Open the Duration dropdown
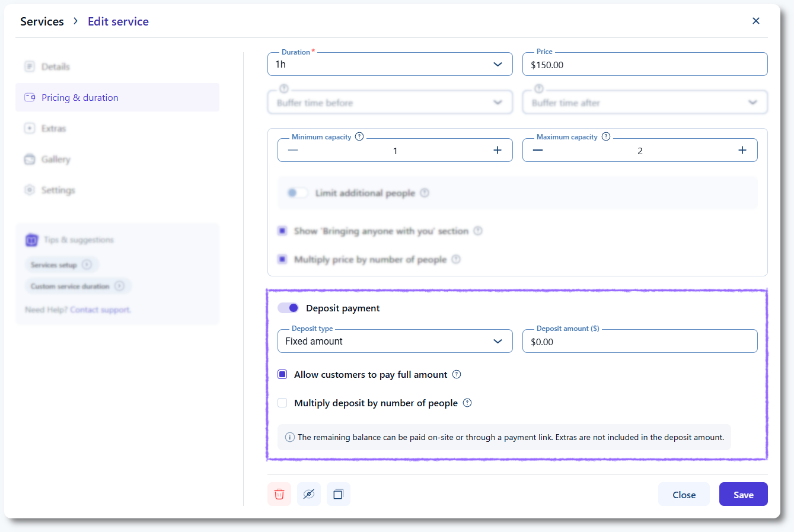The image size is (794, 532). point(390,64)
